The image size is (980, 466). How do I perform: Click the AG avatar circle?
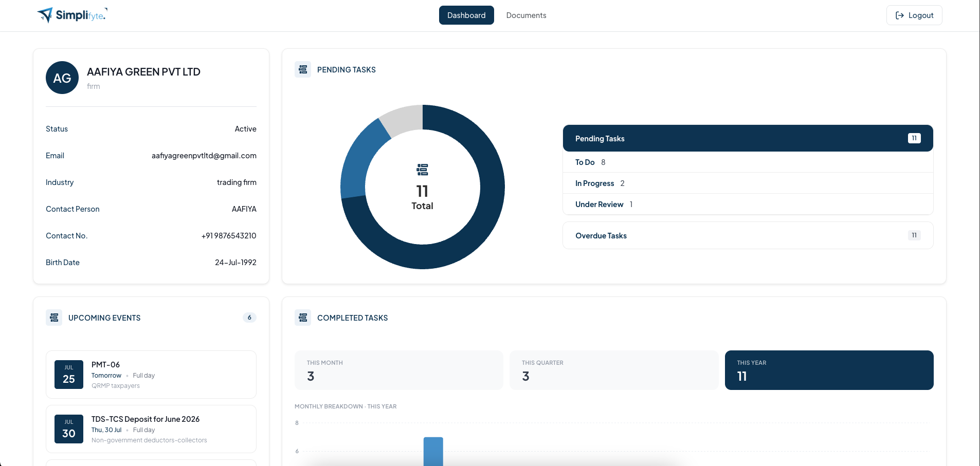pyautogui.click(x=62, y=78)
